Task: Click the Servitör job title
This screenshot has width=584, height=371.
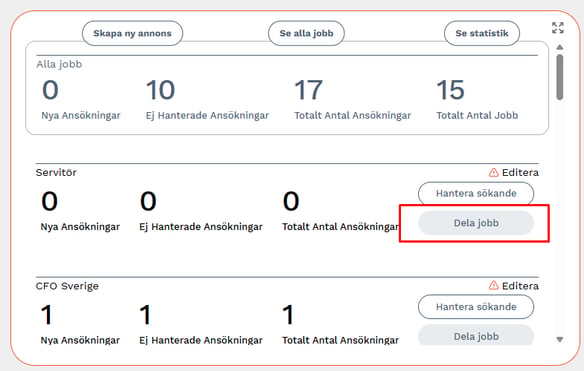Action: coord(56,172)
